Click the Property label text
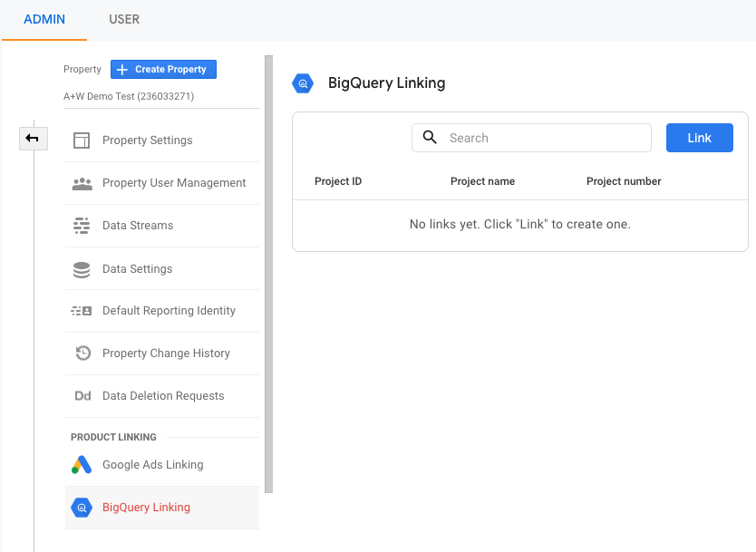The height and width of the screenshot is (552, 756). 82,70
